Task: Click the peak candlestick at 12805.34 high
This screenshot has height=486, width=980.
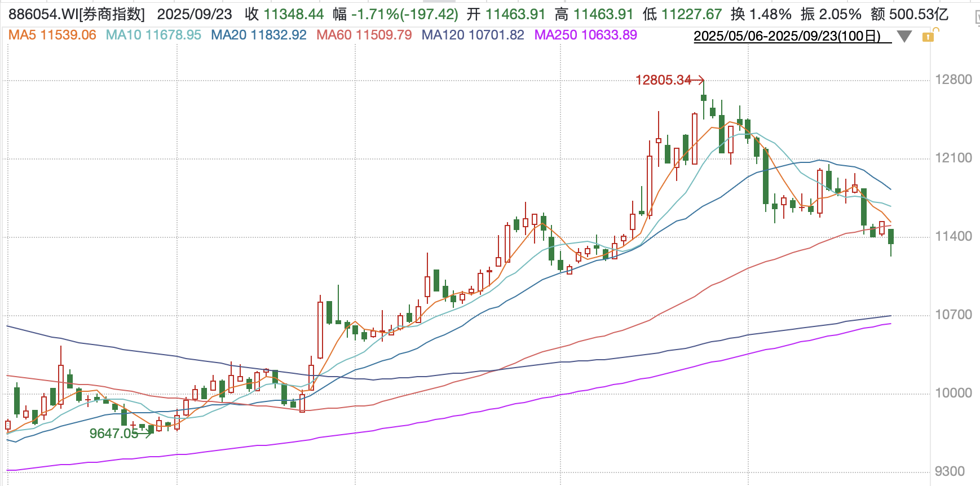Action: (x=704, y=99)
